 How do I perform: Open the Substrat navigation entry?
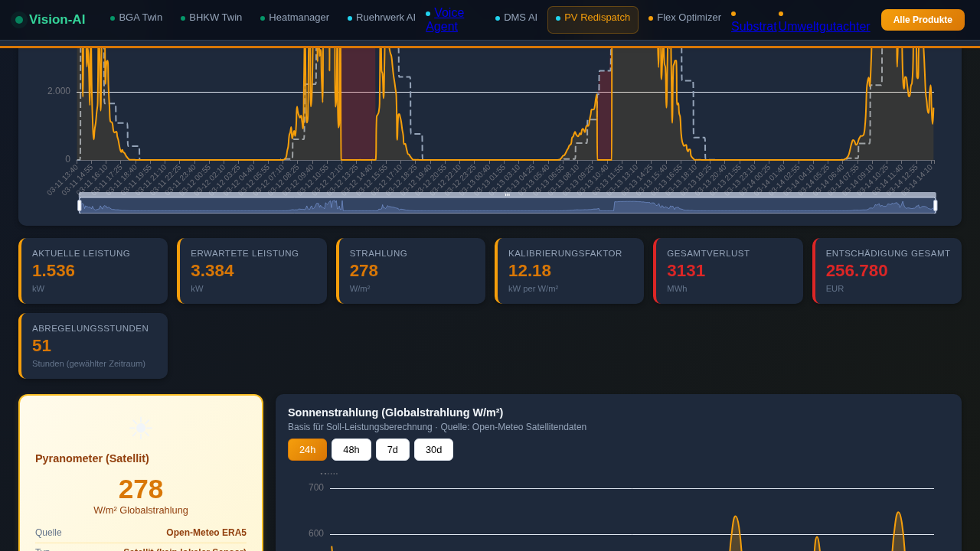point(754,25)
